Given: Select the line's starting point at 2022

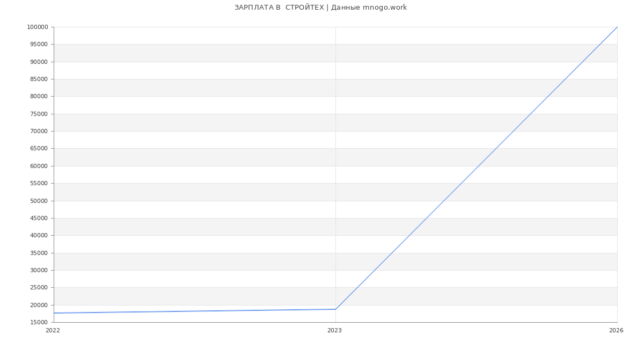Looking at the screenshot, I should tap(54, 313).
